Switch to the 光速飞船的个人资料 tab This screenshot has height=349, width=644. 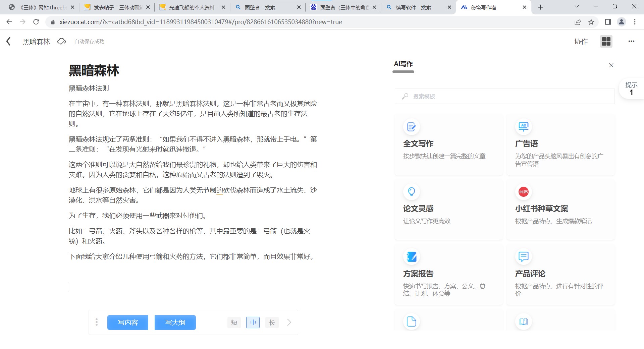[192, 7]
